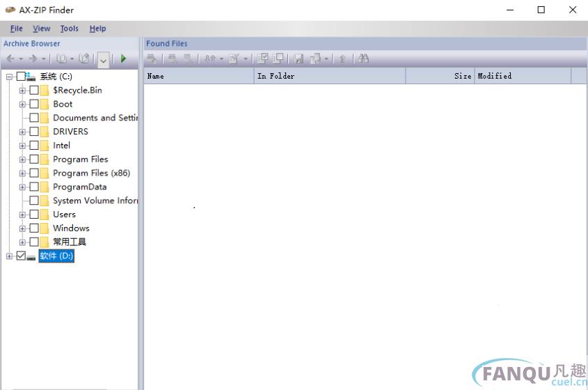Viewport: 588px width, 390px height.
Task: Expand the $Recycle.Bin tree node
Action: [22, 91]
